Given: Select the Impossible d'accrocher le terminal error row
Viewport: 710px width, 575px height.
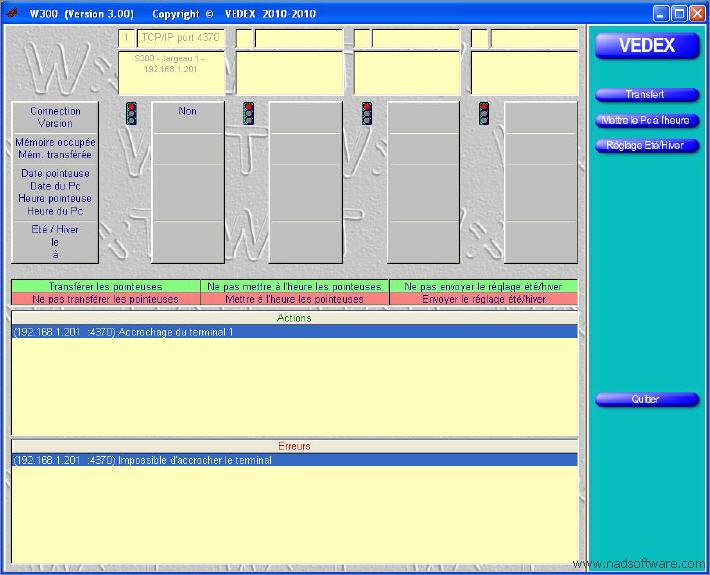Looking at the screenshot, I should [294, 460].
